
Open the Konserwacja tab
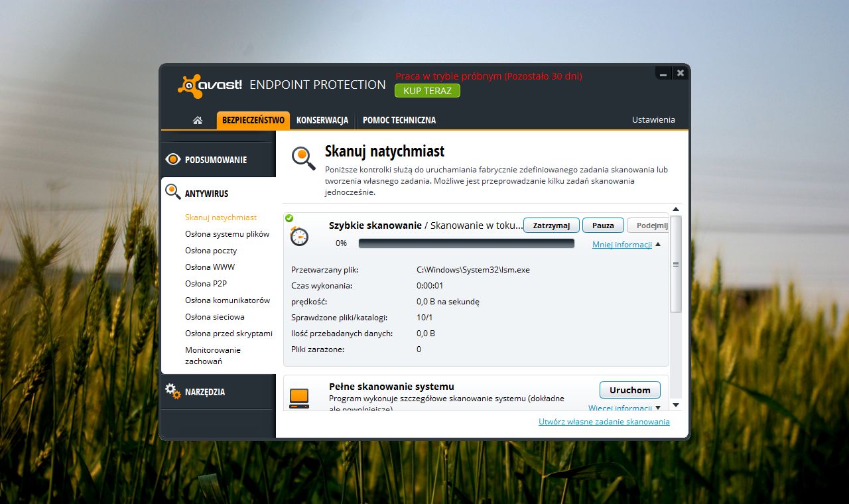322,120
